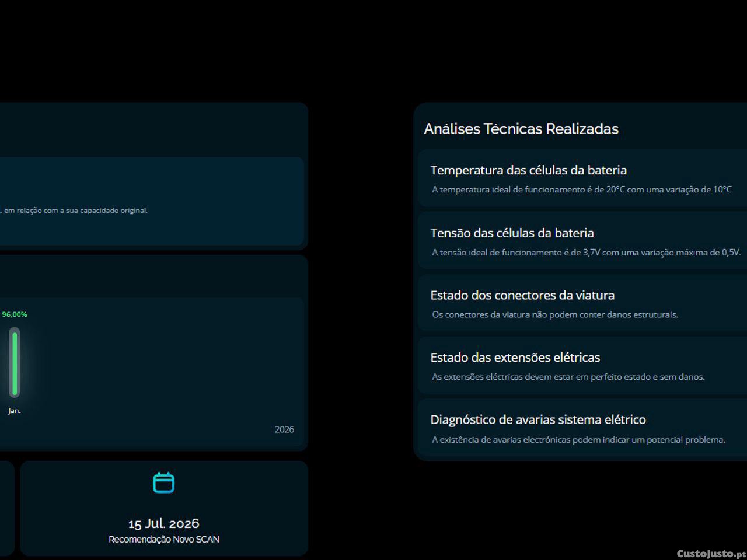747x560 pixels.
Task: Expand Estado dos conectores da viatura
Action: tap(522, 295)
